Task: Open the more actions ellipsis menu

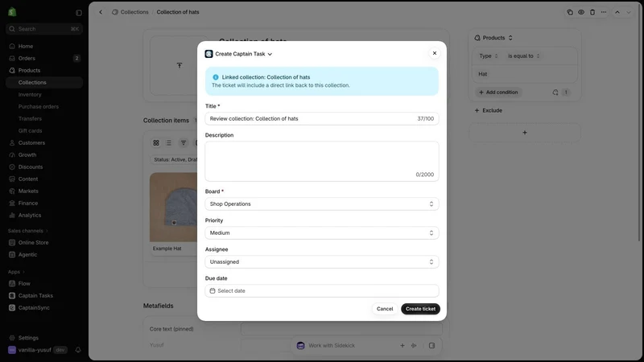Action: coord(604,12)
